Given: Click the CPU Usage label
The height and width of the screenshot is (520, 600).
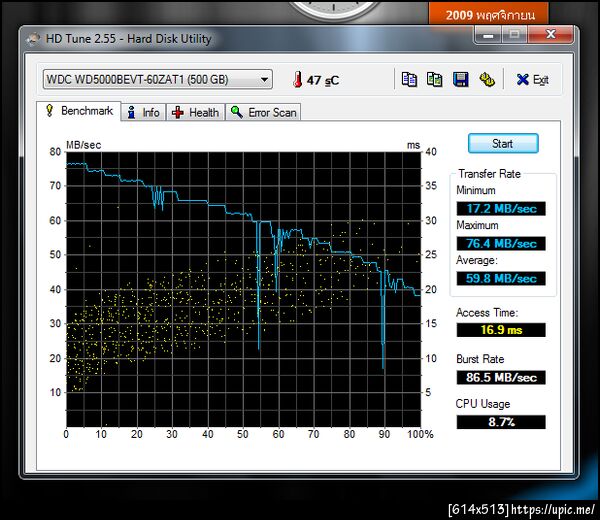Looking at the screenshot, I should (x=483, y=404).
